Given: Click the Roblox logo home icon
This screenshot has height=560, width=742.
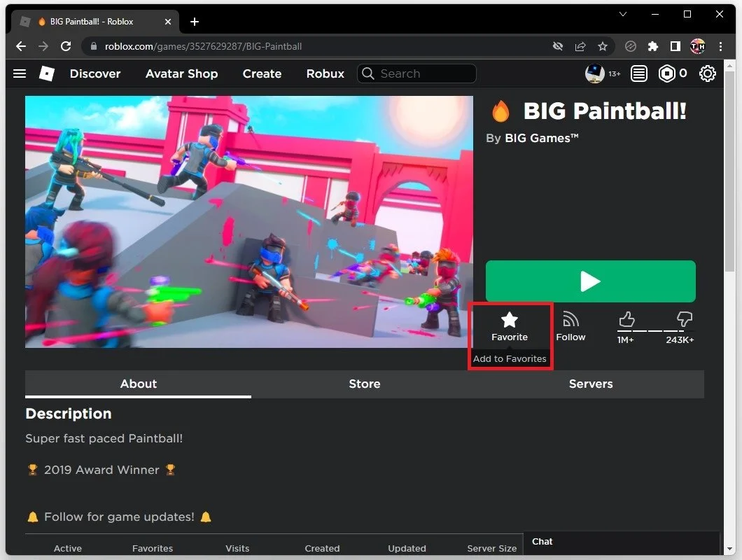Looking at the screenshot, I should (x=46, y=73).
